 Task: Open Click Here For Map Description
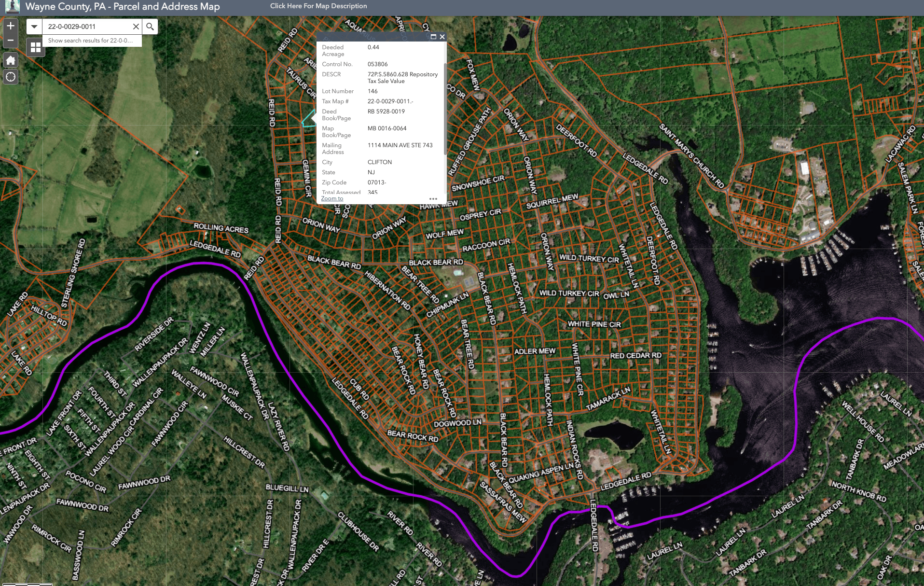click(x=318, y=6)
